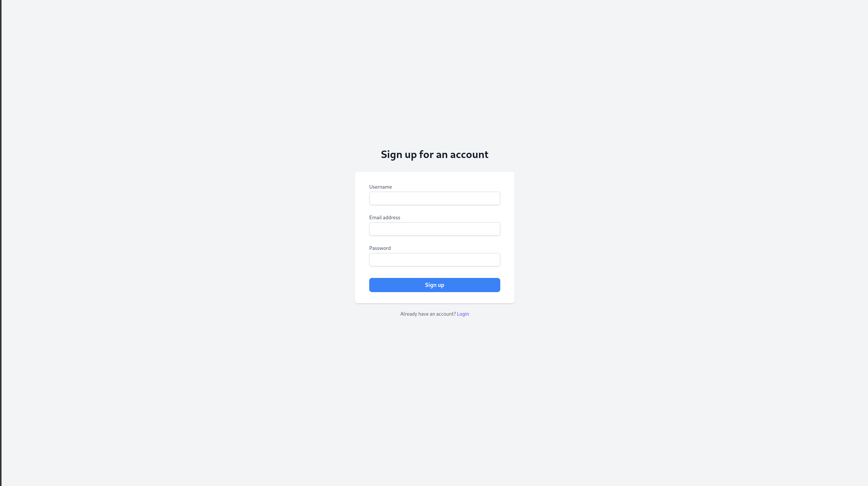
Task: Focus the Email address text box
Action: coord(435,229)
